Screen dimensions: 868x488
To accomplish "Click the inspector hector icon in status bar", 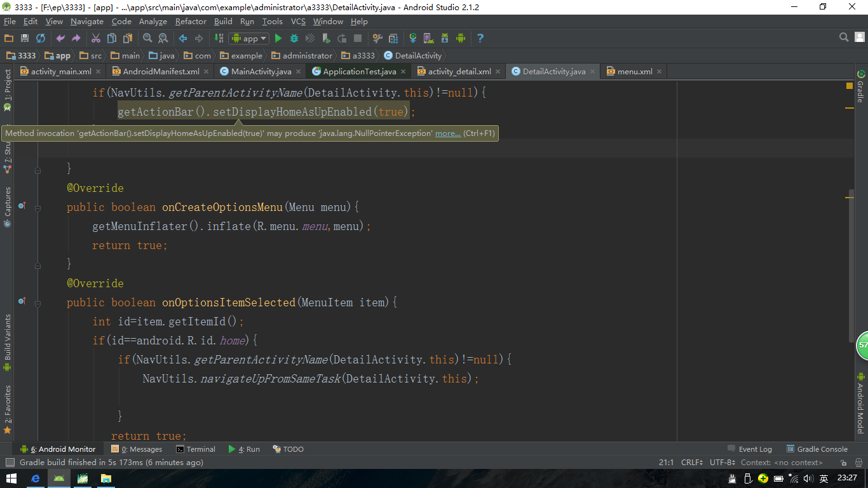I will pos(858,463).
